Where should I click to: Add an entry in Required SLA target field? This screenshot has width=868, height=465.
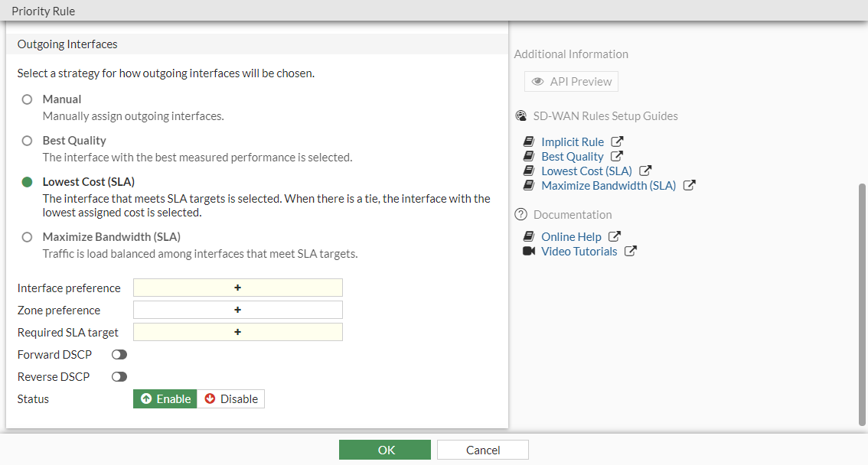click(x=237, y=333)
